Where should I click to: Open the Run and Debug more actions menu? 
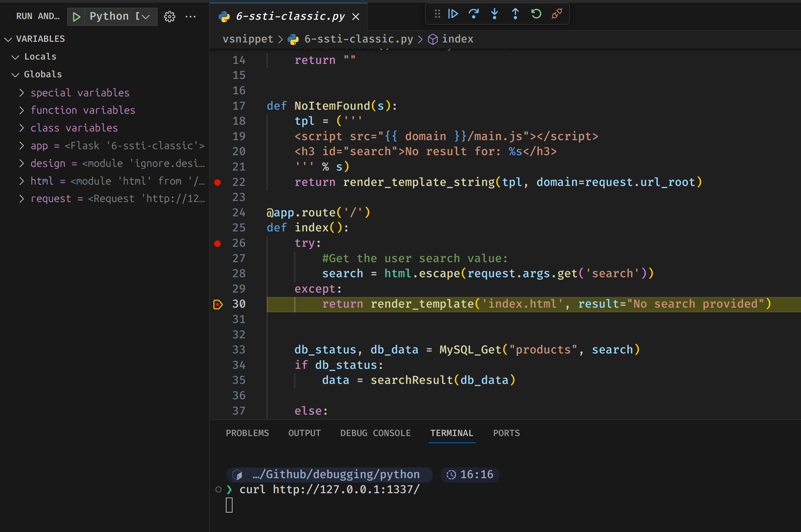click(191, 16)
